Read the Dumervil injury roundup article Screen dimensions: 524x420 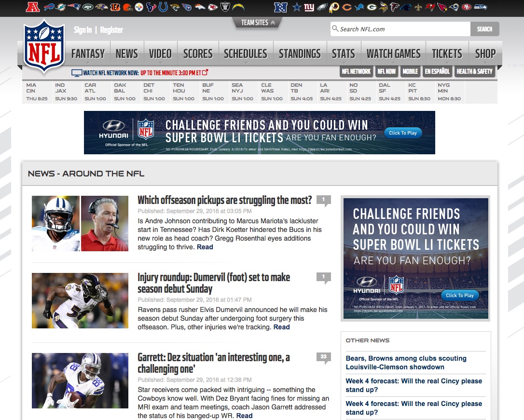pos(213,283)
